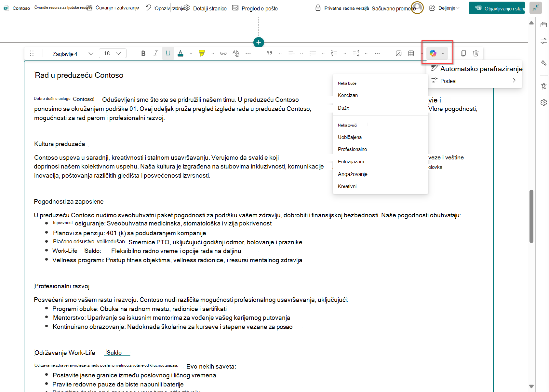Click the underlined Saldo link
The image size is (549, 392).
[114, 353]
